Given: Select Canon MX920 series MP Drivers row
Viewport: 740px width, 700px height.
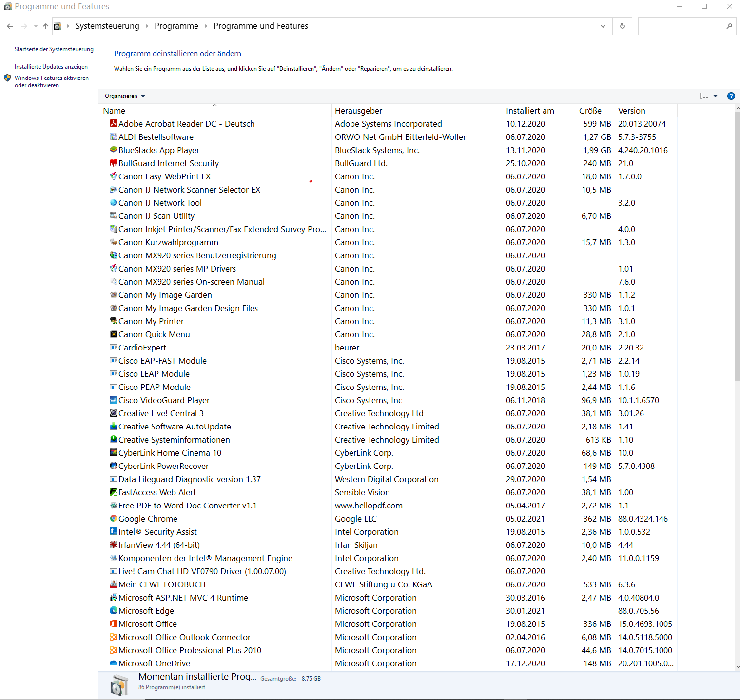Looking at the screenshot, I should pyautogui.click(x=388, y=269).
